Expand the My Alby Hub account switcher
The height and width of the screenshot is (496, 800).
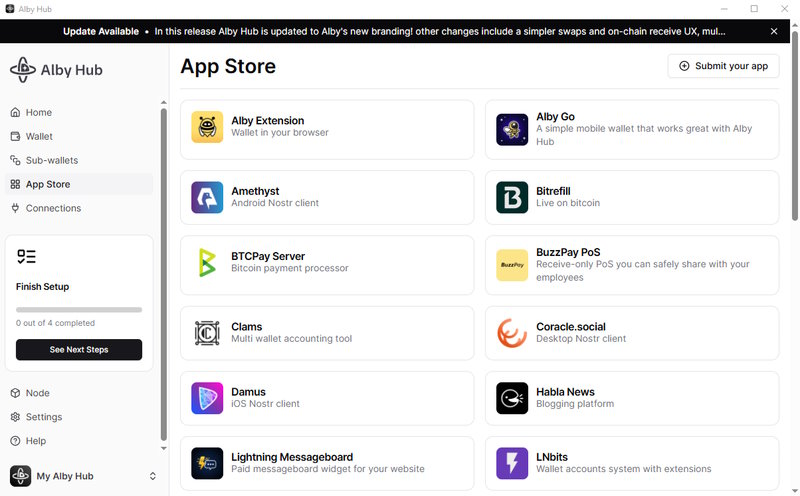153,476
